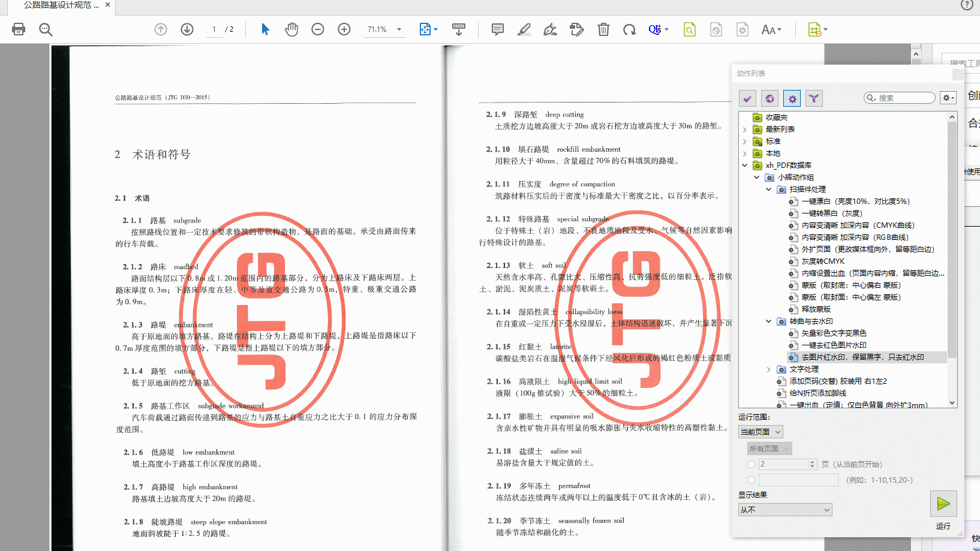Select the arrow Selection tool
Image resolution: width=980 pixels, height=551 pixels.
[265, 29]
